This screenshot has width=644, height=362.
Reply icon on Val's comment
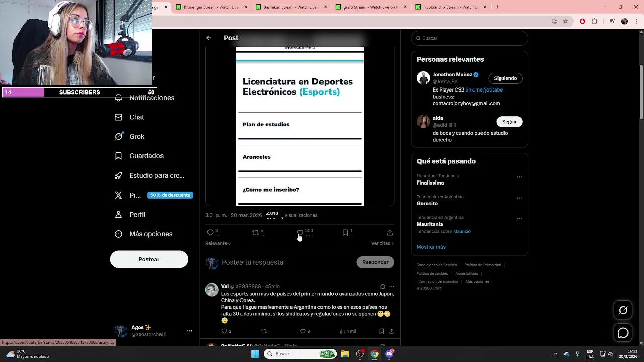click(x=224, y=331)
